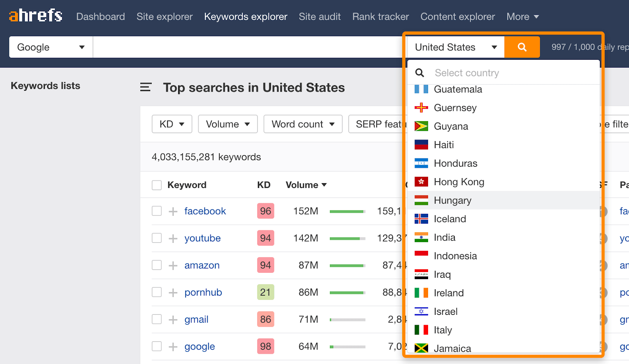Click the Italy flag icon
The height and width of the screenshot is (364, 629).
pyautogui.click(x=421, y=330)
